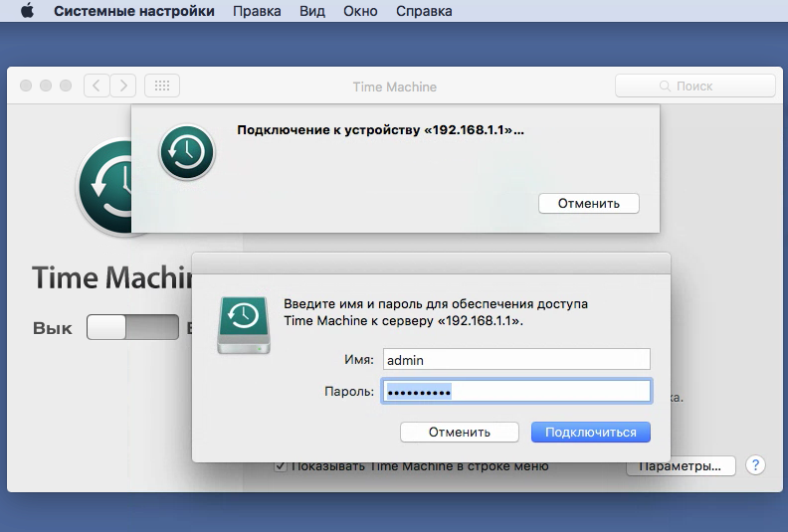Open the Системные настройки menu
The height and width of the screenshot is (532, 788).
pos(133,12)
